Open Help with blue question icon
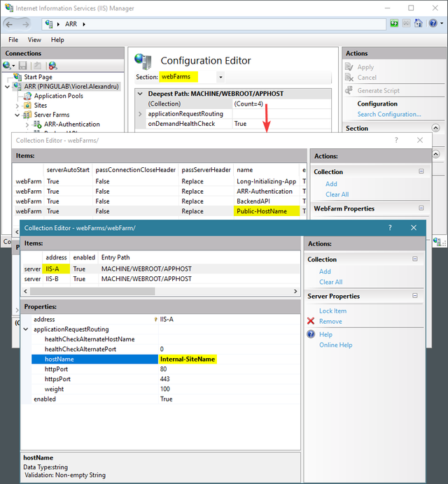 click(311, 334)
